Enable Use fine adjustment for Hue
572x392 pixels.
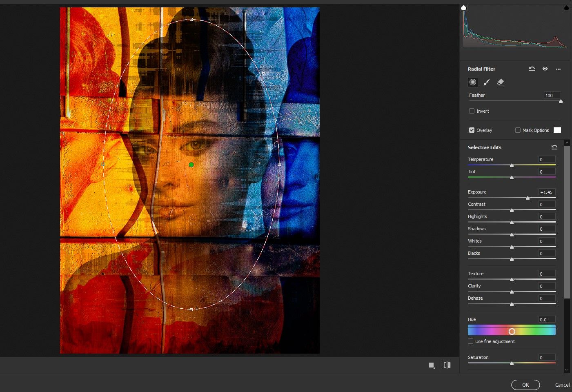click(470, 341)
